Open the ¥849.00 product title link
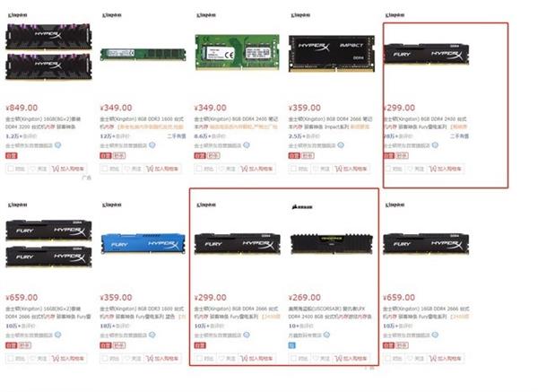 pos(43,123)
